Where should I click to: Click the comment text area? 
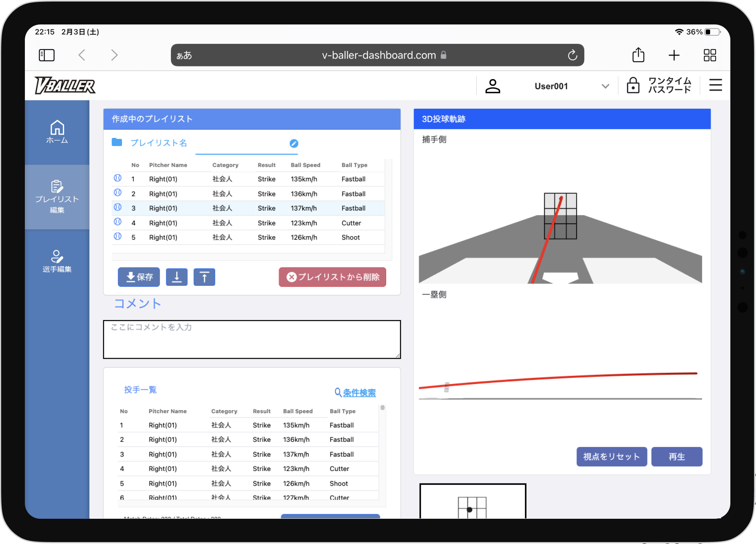252,339
